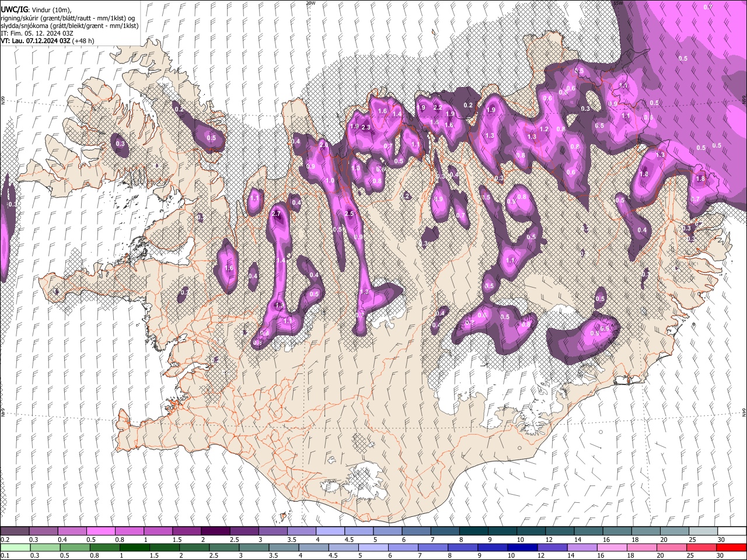
Task: Click the pale green 0.1–0.3 swatch on lower scale
Action: (15, 547)
